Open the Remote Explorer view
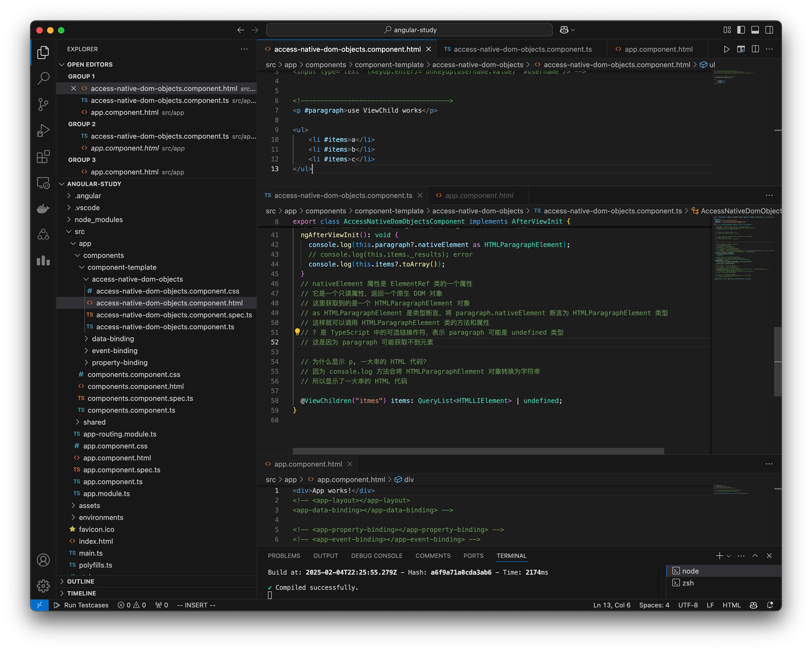The height and width of the screenshot is (651, 812). pyautogui.click(x=43, y=183)
